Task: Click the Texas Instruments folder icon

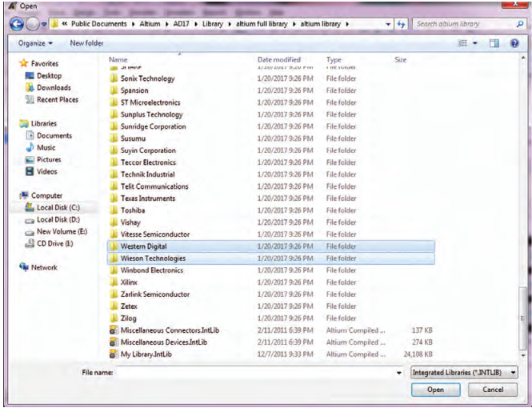Action: [114, 198]
